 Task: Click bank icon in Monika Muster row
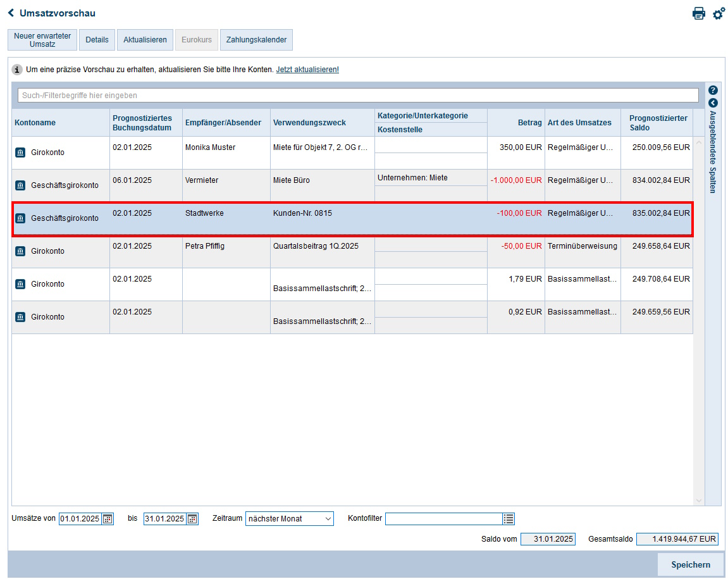coord(20,153)
